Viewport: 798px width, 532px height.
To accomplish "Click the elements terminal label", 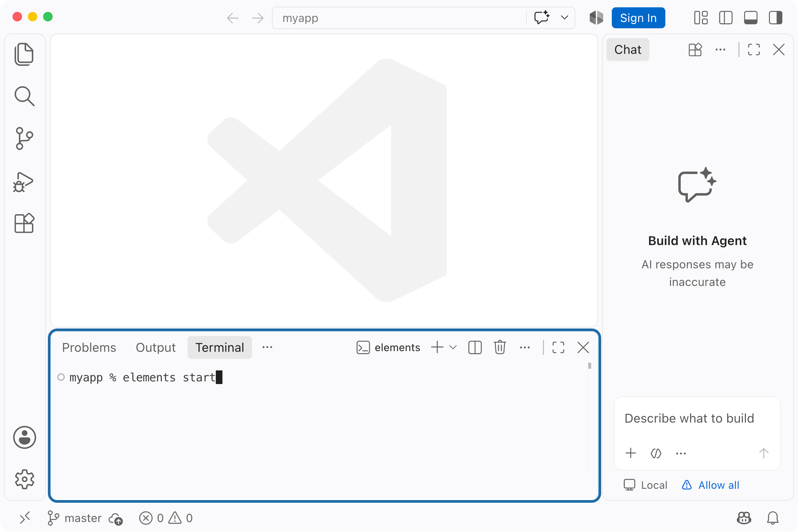I will (x=388, y=347).
